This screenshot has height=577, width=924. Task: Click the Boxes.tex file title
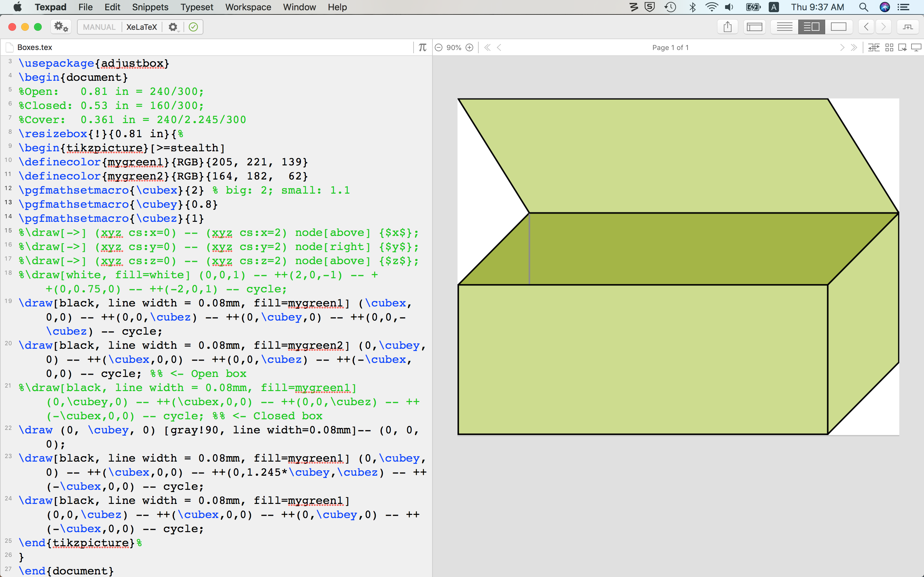coord(34,47)
